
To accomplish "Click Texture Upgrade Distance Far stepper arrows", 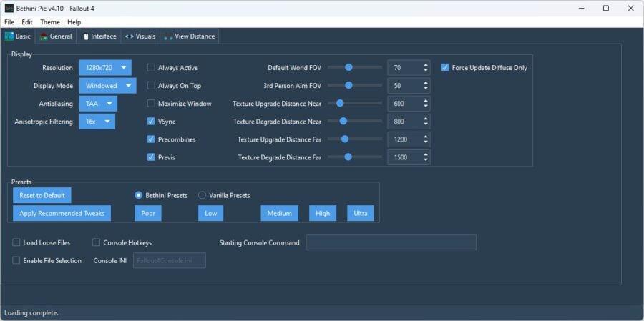I will pyautogui.click(x=426, y=139).
